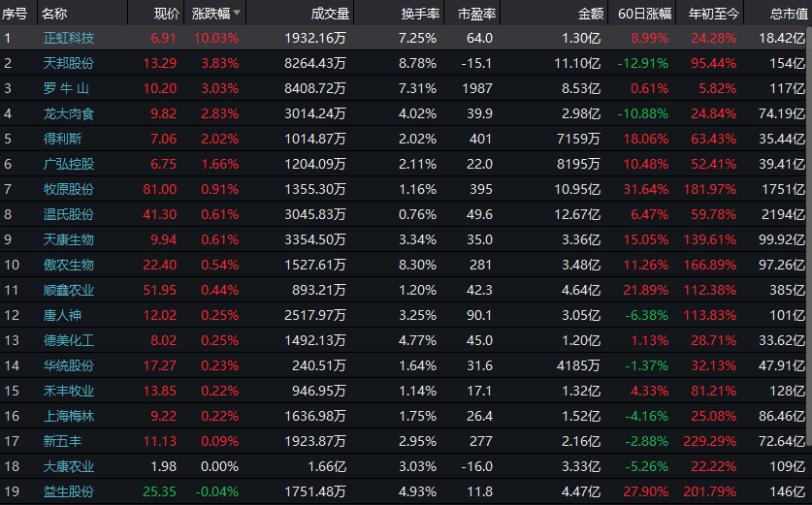The image size is (812, 505).
Task: Select turnover rate cell 8.30%
Action: pyautogui.click(x=417, y=265)
